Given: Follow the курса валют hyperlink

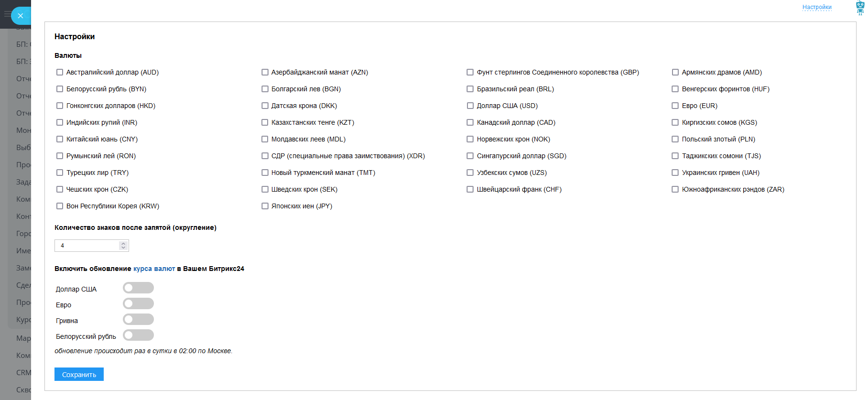Looking at the screenshot, I should [x=154, y=269].
